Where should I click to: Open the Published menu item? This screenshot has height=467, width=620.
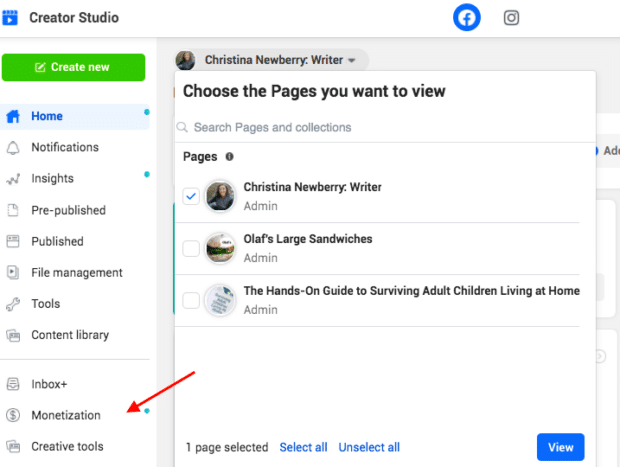57,241
